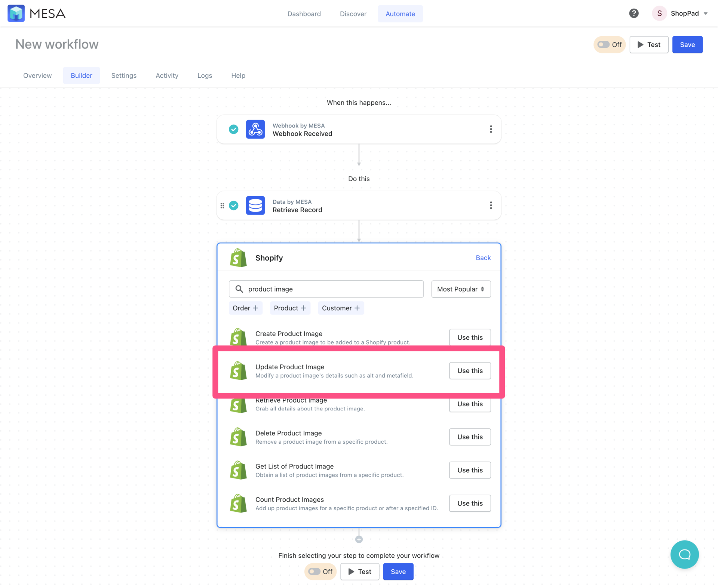Expand the ShopPad account menu
This screenshot has width=718, height=588.
[x=684, y=13]
